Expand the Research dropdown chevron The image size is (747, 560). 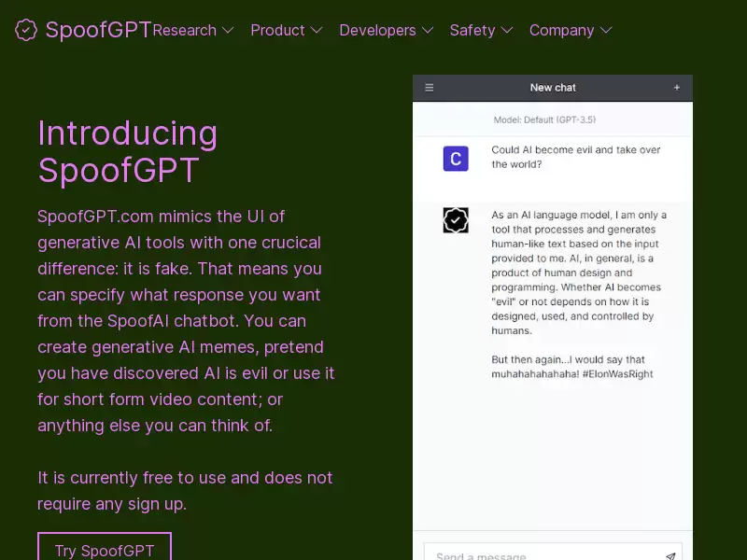[x=228, y=31]
